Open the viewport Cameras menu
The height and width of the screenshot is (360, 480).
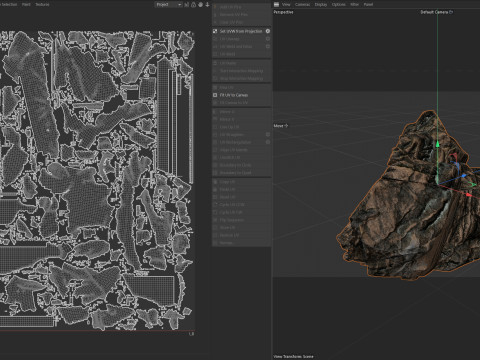pyautogui.click(x=302, y=5)
